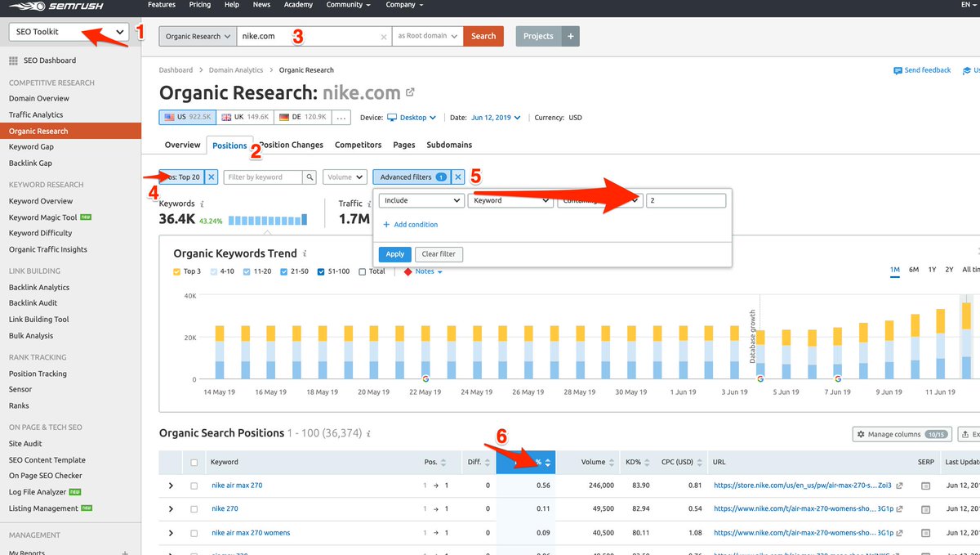Toggle the Top 3 chart checkbox
This screenshot has height=555, width=980.
(177, 271)
